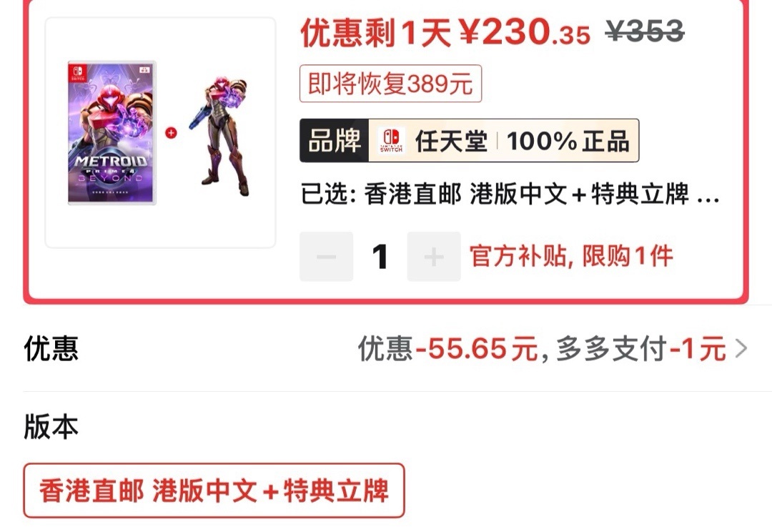Click the plus quantity stepper button
This screenshot has width=772, height=532.
click(x=434, y=257)
